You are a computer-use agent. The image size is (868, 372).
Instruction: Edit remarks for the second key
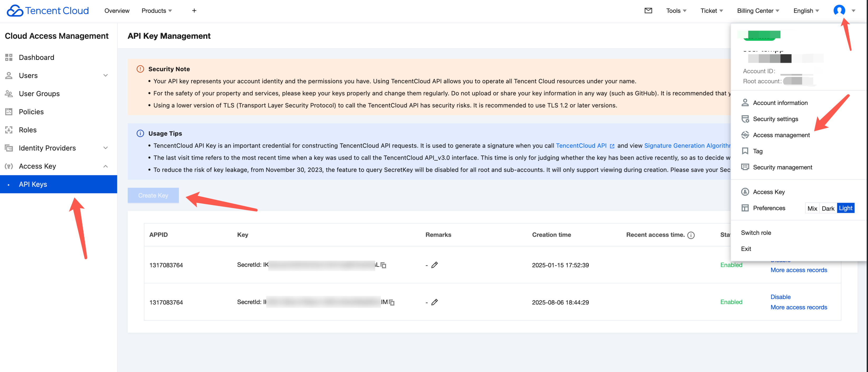(x=435, y=302)
